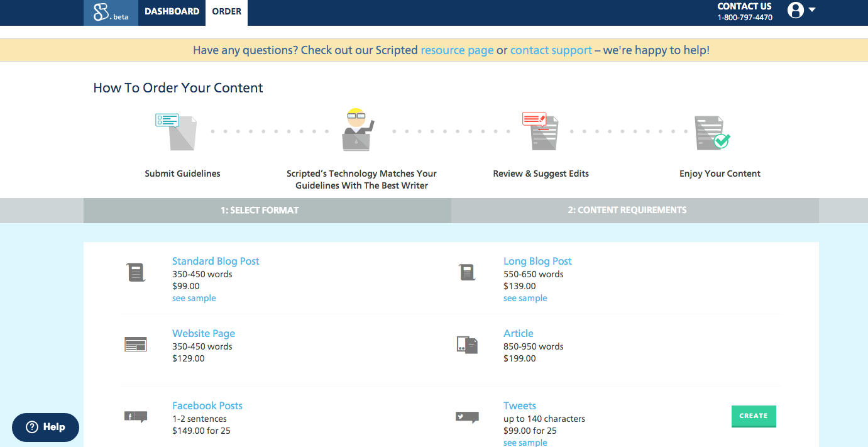Click the Review & Suggest Edits icon
The image size is (868, 447).
coord(540,131)
